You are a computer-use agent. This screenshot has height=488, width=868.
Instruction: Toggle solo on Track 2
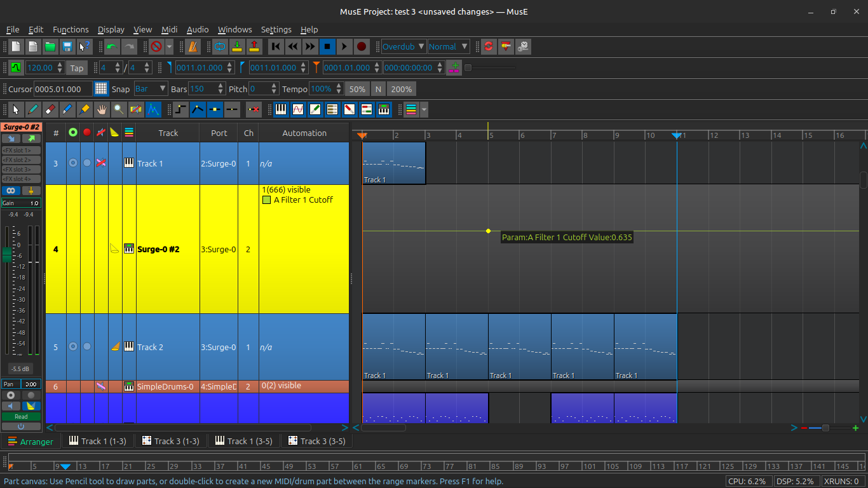(115, 347)
